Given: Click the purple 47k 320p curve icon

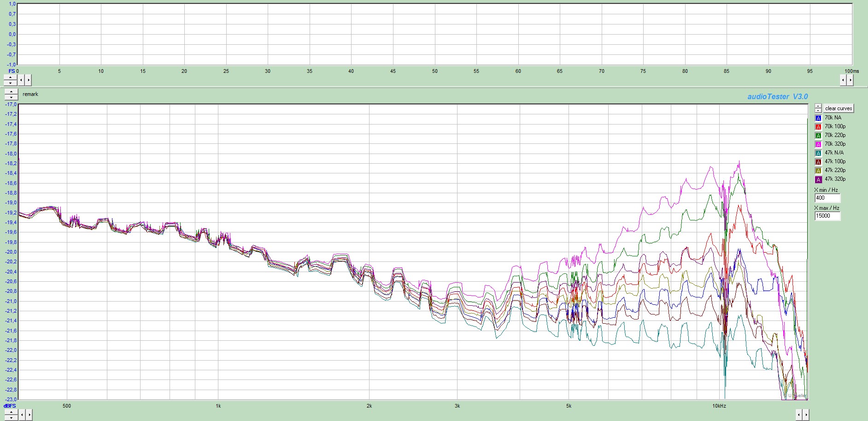Looking at the screenshot, I should (818, 179).
